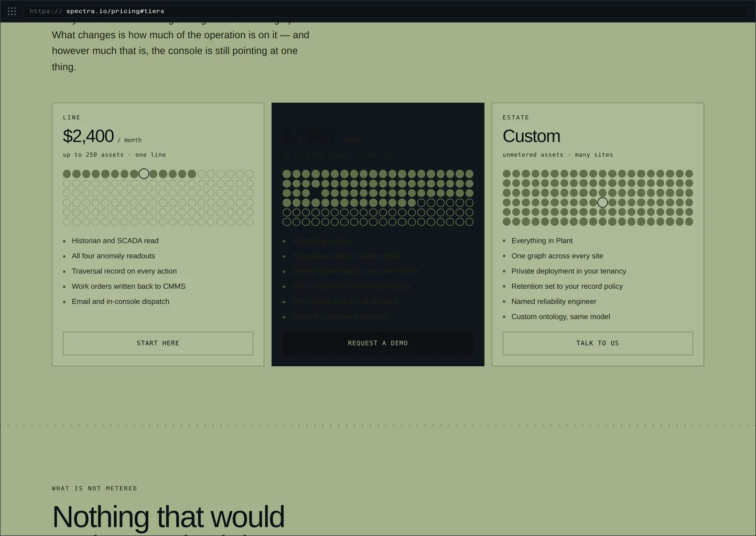Click the $7,800 price in dark card
This screenshot has height=536, width=756.
pos(308,136)
